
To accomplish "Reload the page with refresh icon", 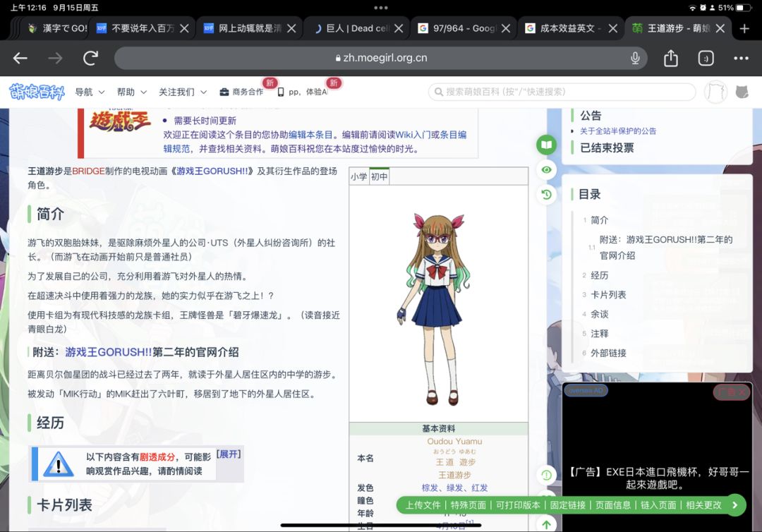I will [90, 59].
